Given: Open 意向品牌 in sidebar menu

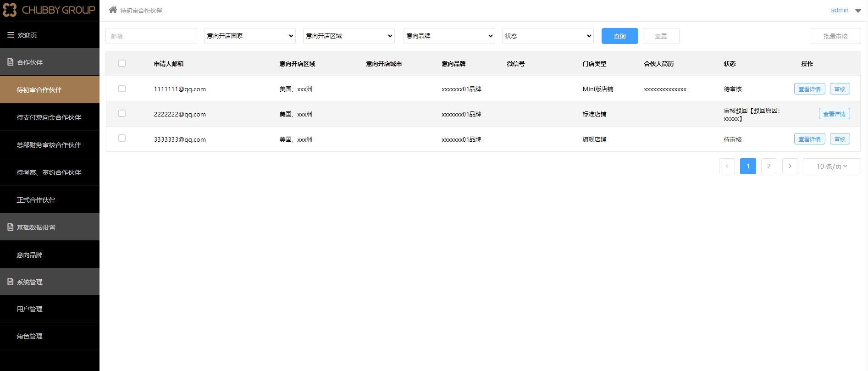Looking at the screenshot, I should [50, 255].
